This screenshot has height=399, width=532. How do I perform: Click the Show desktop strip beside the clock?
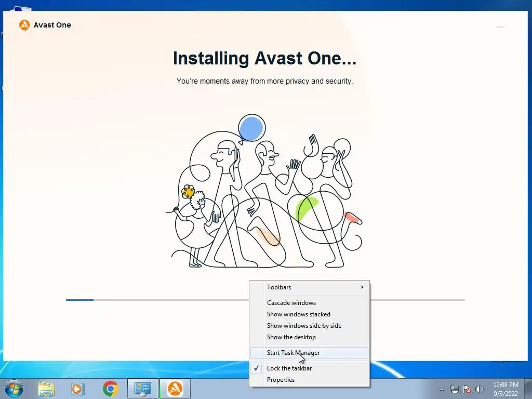528,389
